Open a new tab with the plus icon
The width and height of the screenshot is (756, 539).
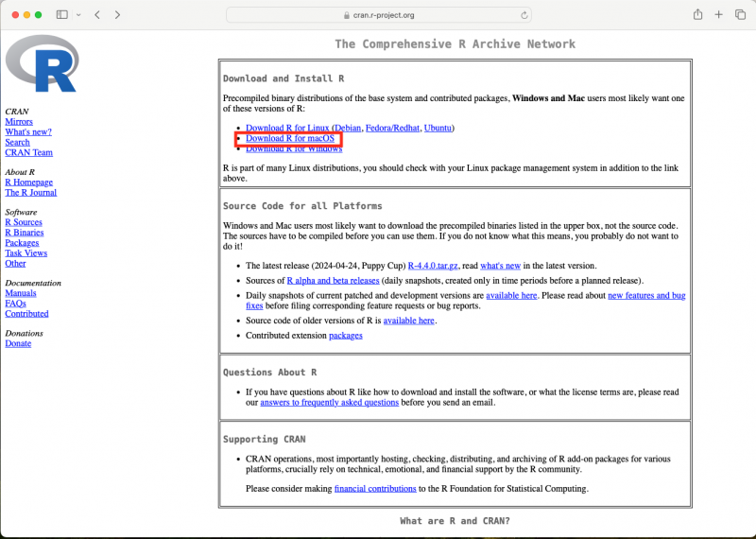coord(718,15)
